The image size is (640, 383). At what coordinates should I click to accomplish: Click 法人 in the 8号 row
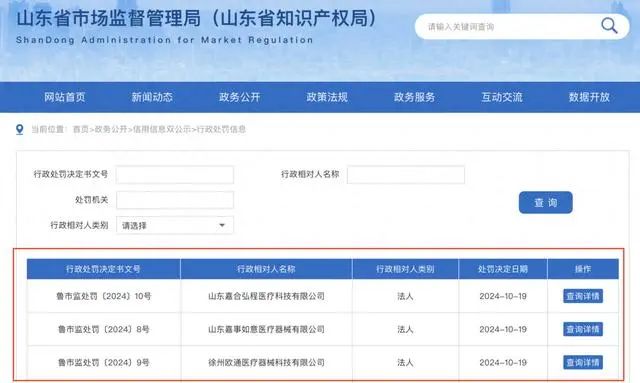point(405,329)
